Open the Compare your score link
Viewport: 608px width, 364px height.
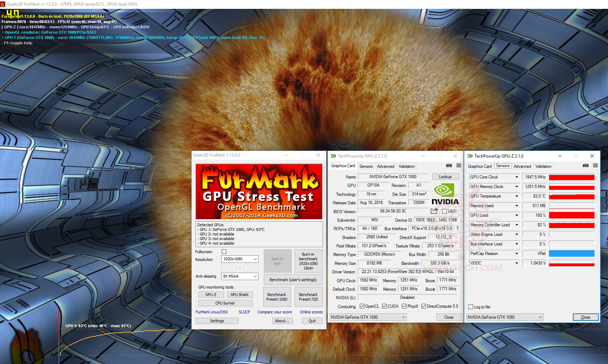275,312
